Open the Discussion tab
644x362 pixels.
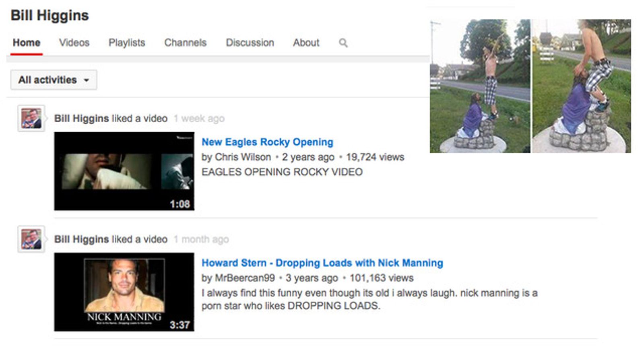[250, 43]
